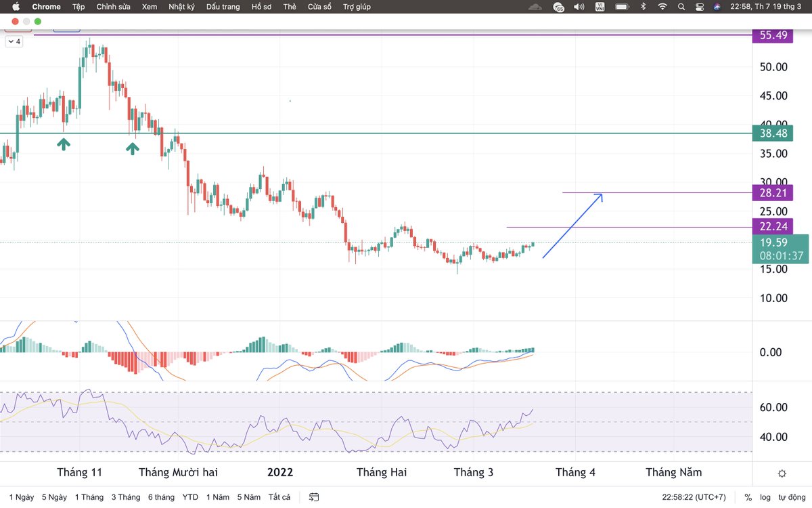Image resolution: width=812 pixels, height=508 pixels.
Task: Click the 2022 time axis label
Action: (x=280, y=472)
